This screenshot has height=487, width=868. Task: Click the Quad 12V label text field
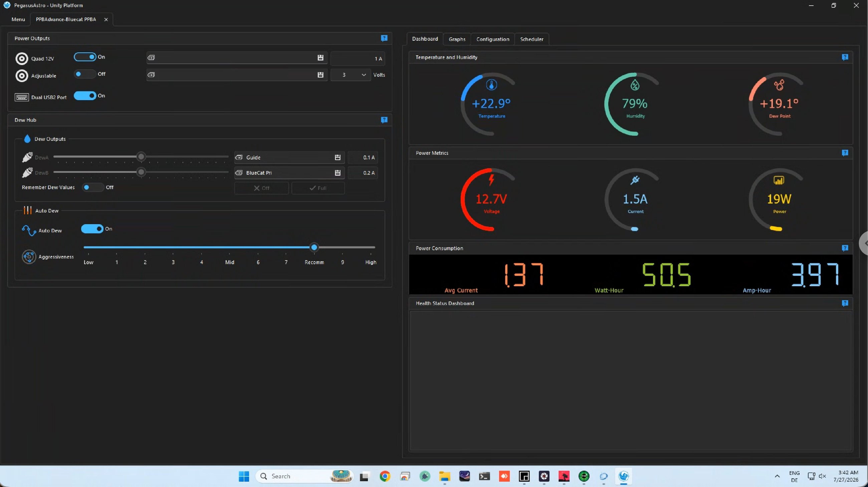tap(237, 58)
